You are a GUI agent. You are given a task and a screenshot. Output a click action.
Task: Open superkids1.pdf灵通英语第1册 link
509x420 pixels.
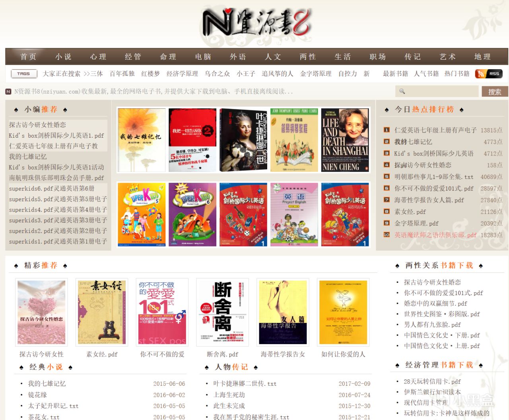(58, 241)
